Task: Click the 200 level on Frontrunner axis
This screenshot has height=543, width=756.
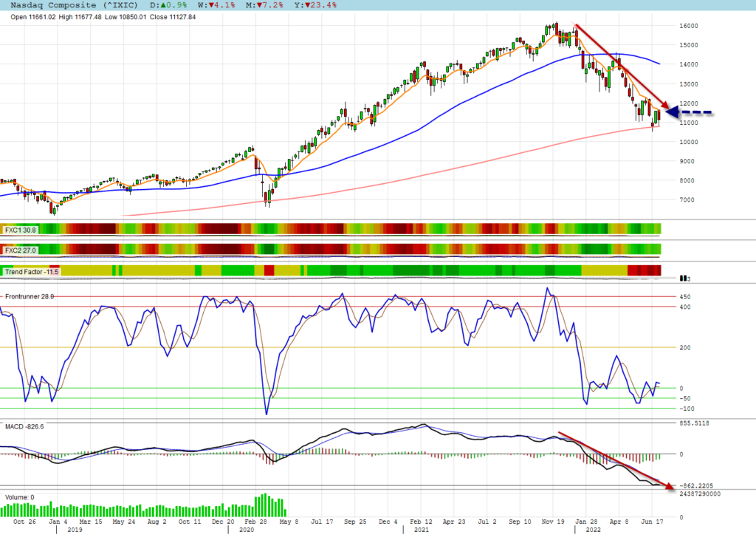Action: tap(685, 347)
